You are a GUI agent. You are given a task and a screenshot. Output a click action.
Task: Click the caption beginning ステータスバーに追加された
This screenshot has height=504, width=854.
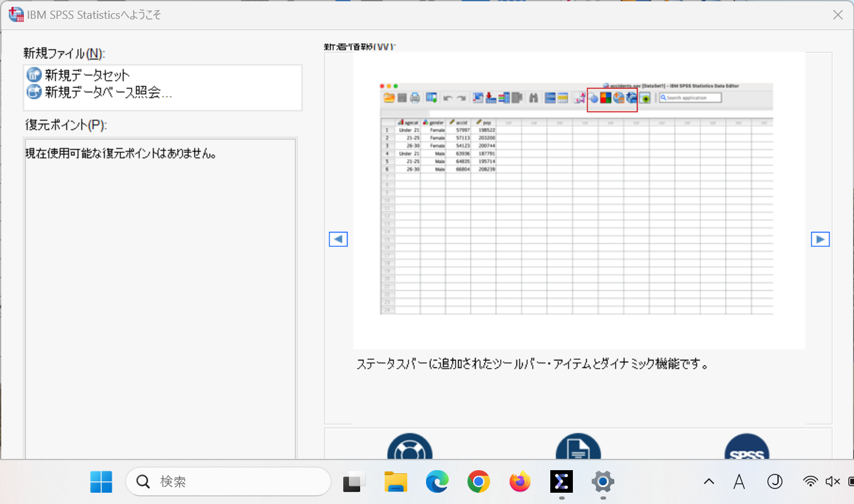tap(533, 364)
